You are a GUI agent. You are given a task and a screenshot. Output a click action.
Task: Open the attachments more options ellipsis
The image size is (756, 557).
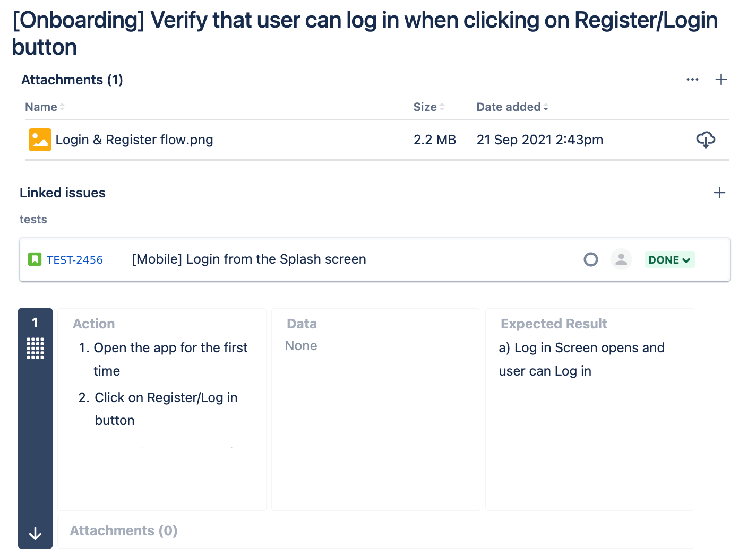tap(692, 80)
